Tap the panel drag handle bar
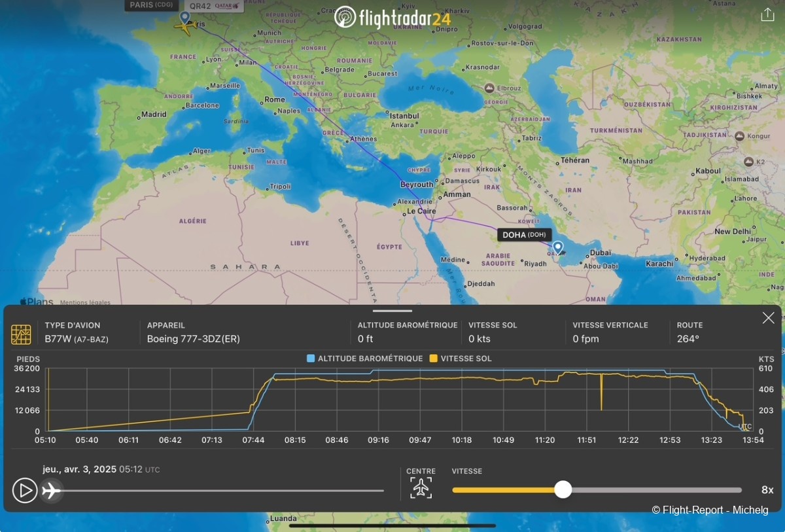Image resolution: width=785 pixels, height=532 pixels. coord(392,311)
